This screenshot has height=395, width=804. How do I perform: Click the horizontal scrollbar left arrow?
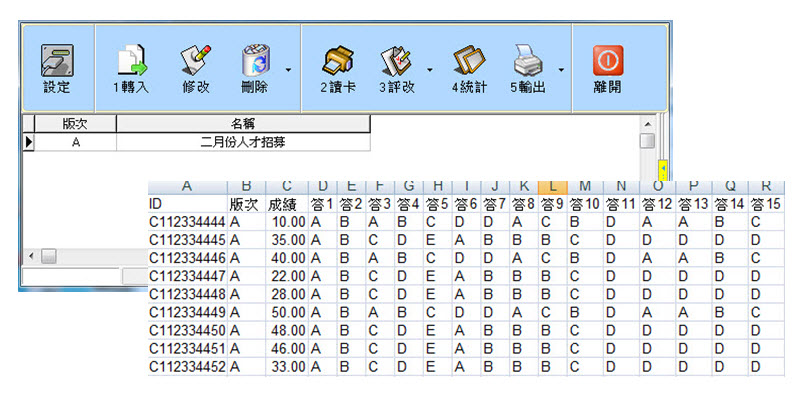pos(30,255)
